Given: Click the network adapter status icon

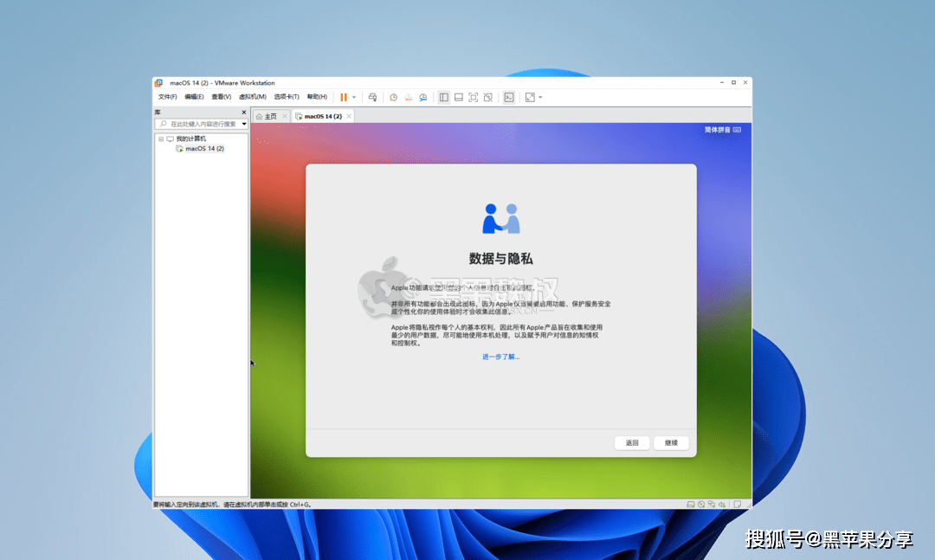Looking at the screenshot, I should pos(712,505).
